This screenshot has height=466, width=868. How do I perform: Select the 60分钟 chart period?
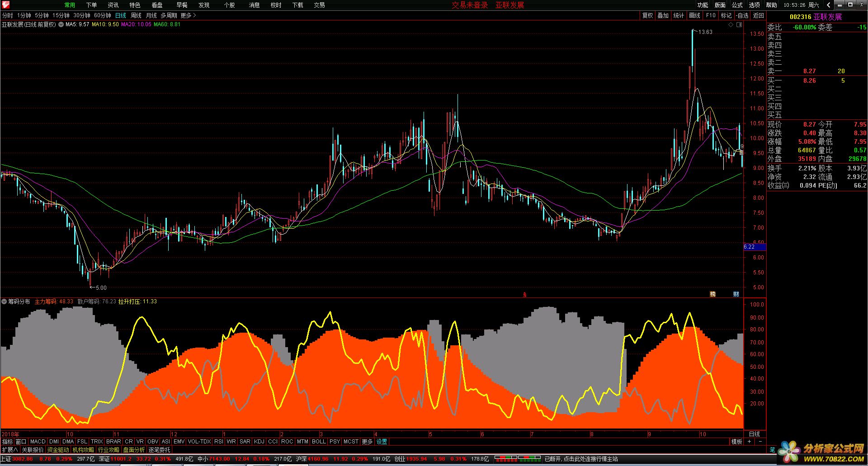[x=102, y=15]
